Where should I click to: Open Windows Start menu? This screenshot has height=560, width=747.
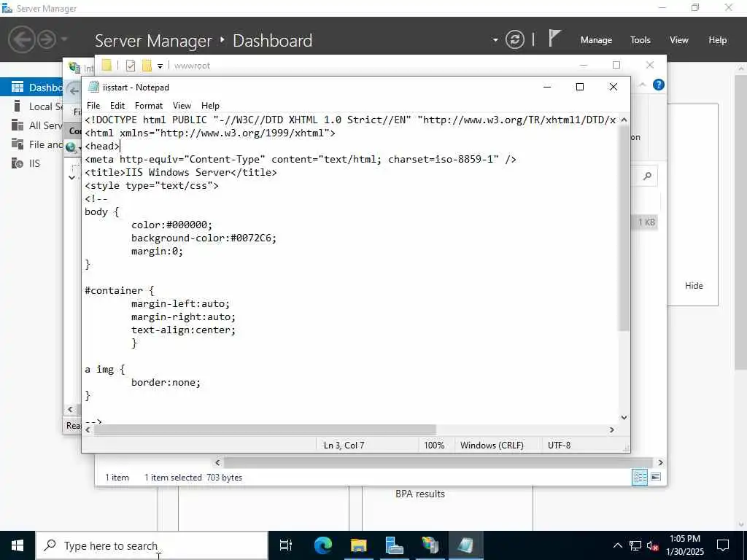[18, 545]
